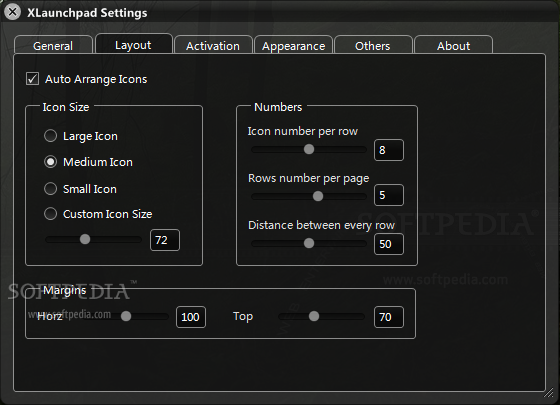Select the Layout tab
Screen dimensions: 560x405
pos(133,45)
